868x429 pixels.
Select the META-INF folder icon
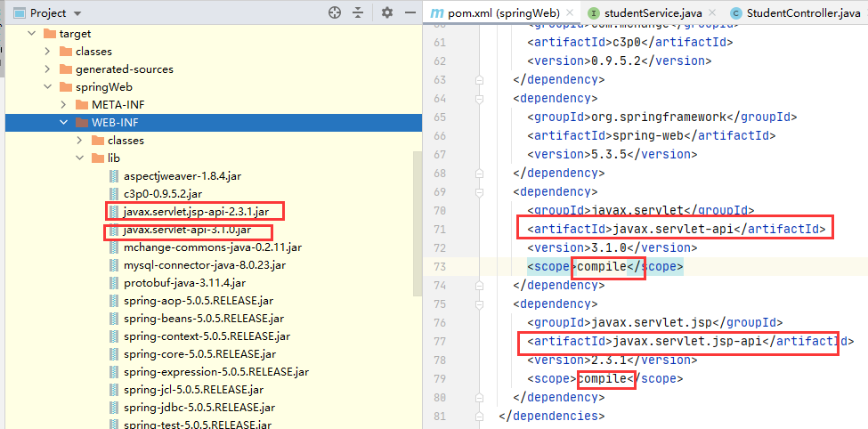click(82, 105)
